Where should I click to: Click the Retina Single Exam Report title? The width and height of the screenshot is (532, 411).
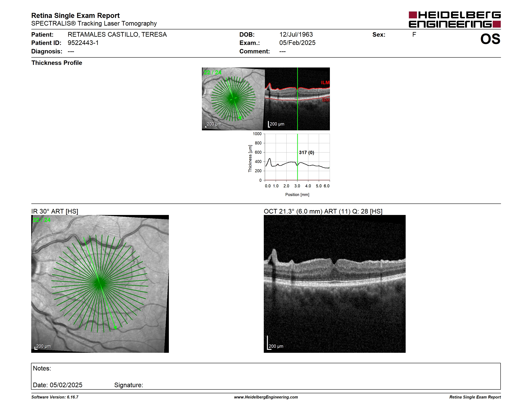pos(76,16)
